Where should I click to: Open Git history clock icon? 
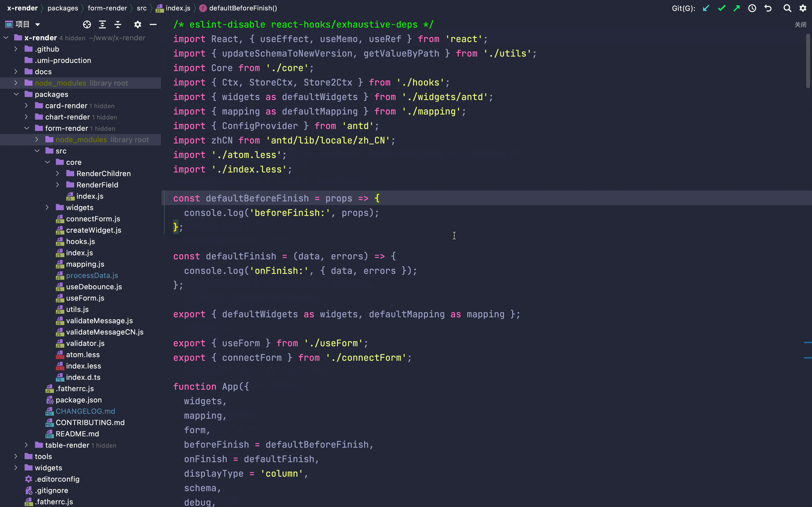coord(752,8)
